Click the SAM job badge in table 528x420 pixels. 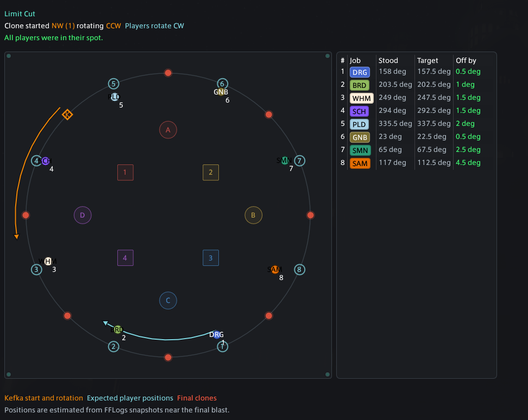[x=360, y=163]
